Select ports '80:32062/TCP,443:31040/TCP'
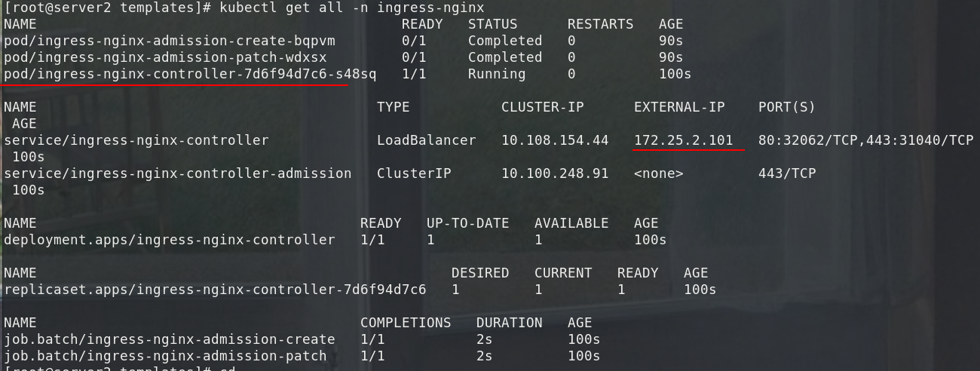 (x=866, y=140)
